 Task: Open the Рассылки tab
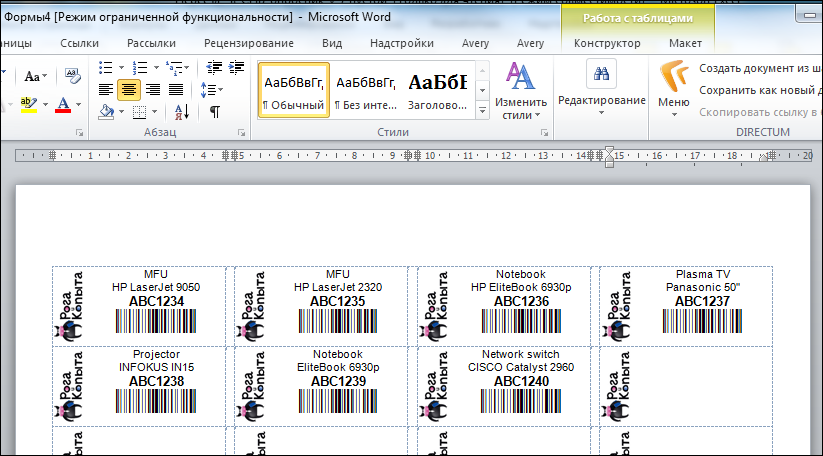[151, 44]
